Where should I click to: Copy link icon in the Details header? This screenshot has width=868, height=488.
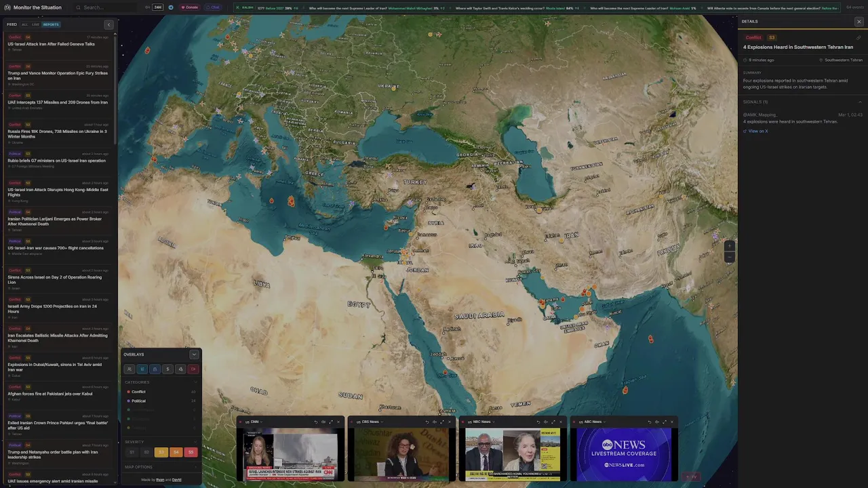click(x=859, y=37)
